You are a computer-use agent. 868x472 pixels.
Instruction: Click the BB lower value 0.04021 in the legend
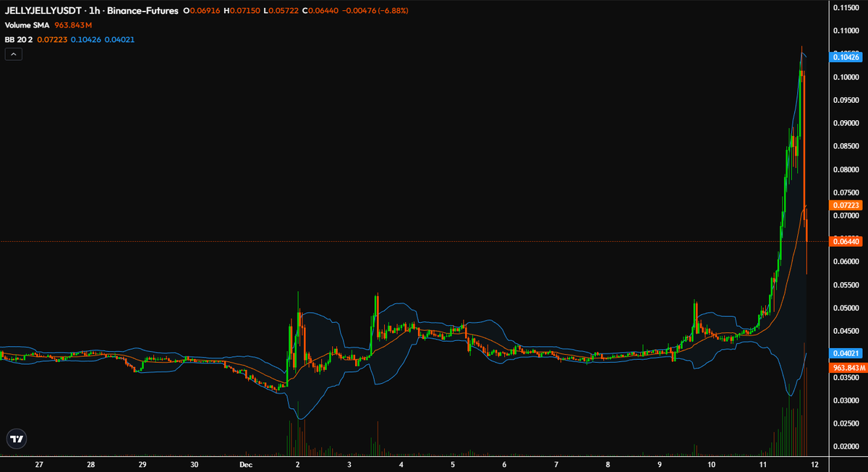coord(120,39)
